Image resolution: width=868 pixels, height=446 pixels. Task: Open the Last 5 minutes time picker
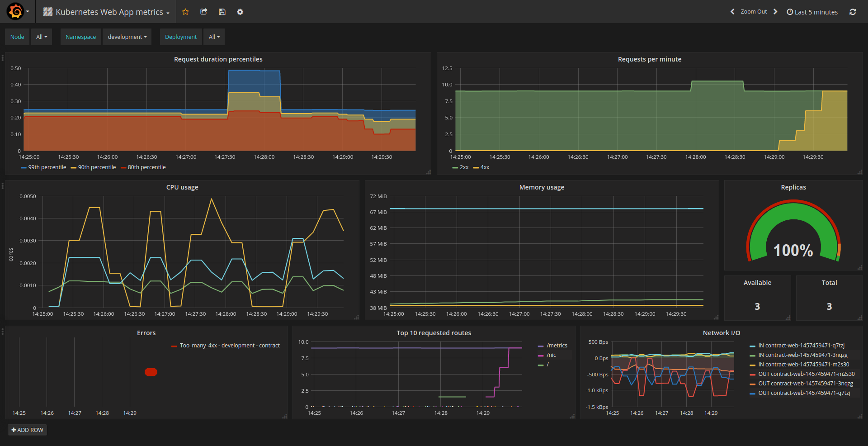(x=812, y=12)
